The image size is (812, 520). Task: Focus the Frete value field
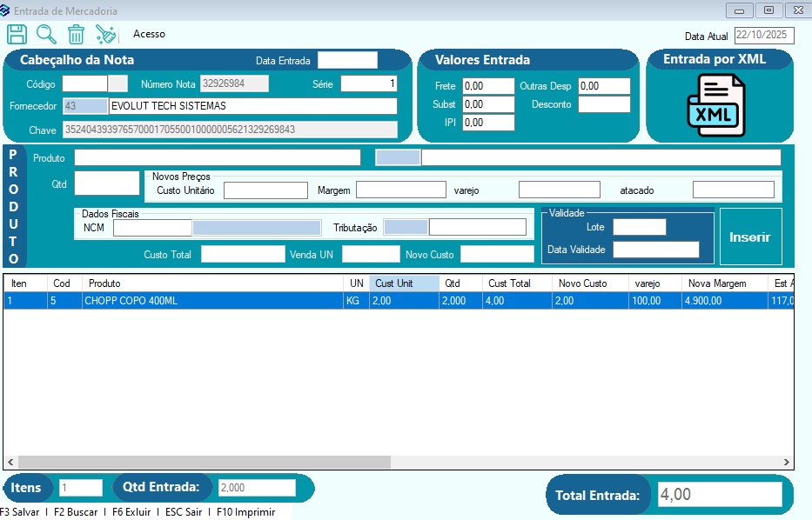[487, 86]
